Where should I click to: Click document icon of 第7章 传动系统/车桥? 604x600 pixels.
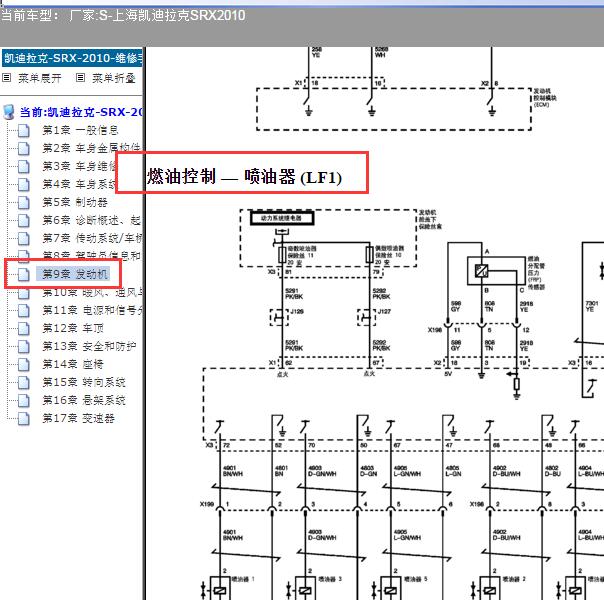(x=23, y=238)
